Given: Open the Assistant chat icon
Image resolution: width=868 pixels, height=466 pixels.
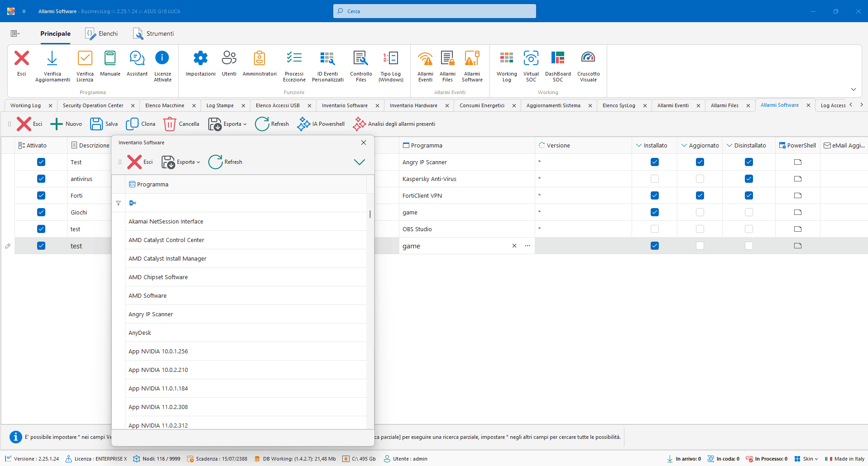Looking at the screenshot, I should point(137,58).
